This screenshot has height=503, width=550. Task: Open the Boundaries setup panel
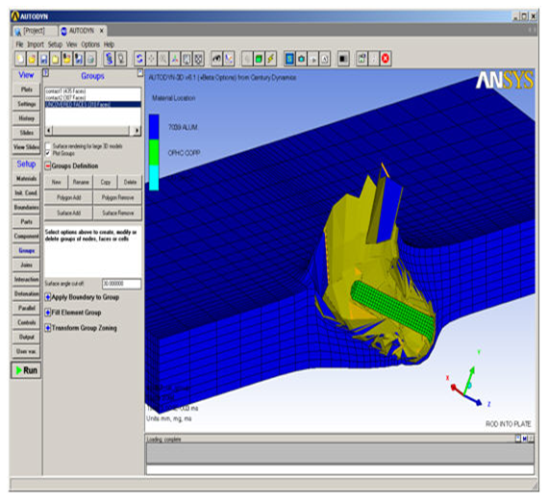26,207
